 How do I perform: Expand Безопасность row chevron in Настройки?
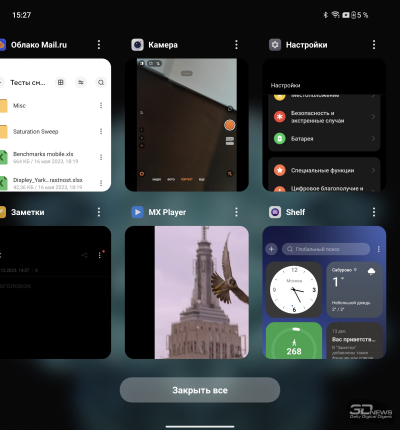point(373,117)
